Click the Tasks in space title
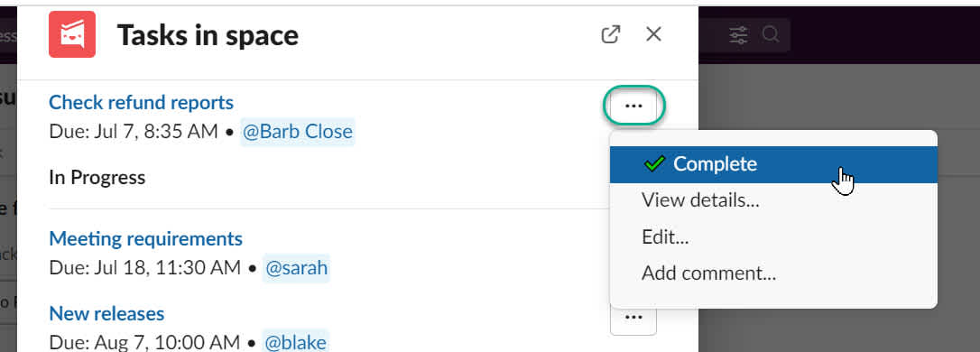The image size is (980, 352). 208,35
